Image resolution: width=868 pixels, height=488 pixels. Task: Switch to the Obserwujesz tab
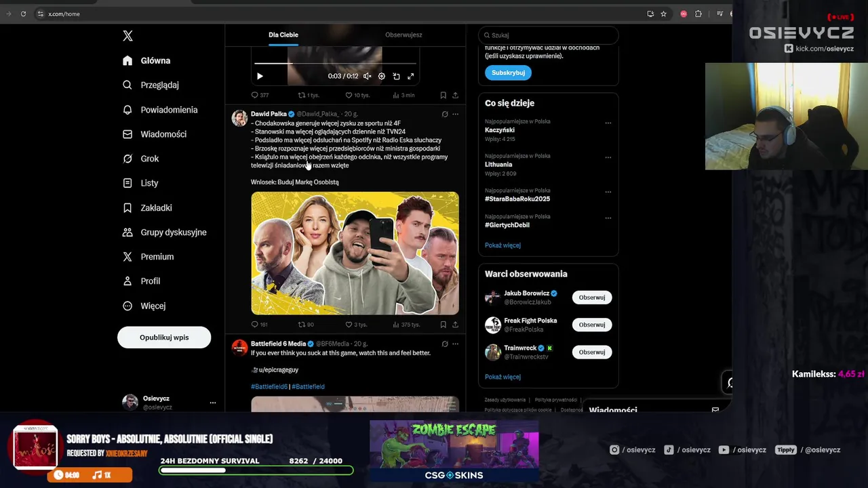(x=403, y=35)
